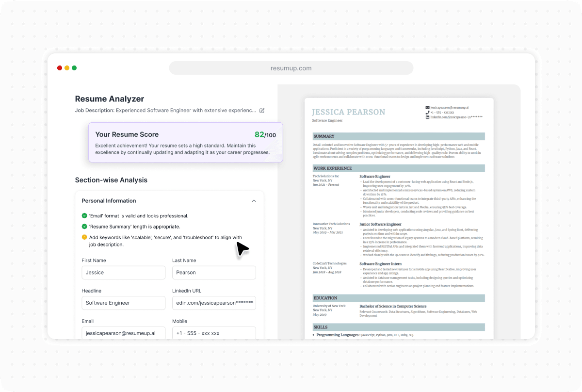
Task: Click the green check beside 'Resume Summary' length item
Action: pyautogui.click(x=83, y=227)
